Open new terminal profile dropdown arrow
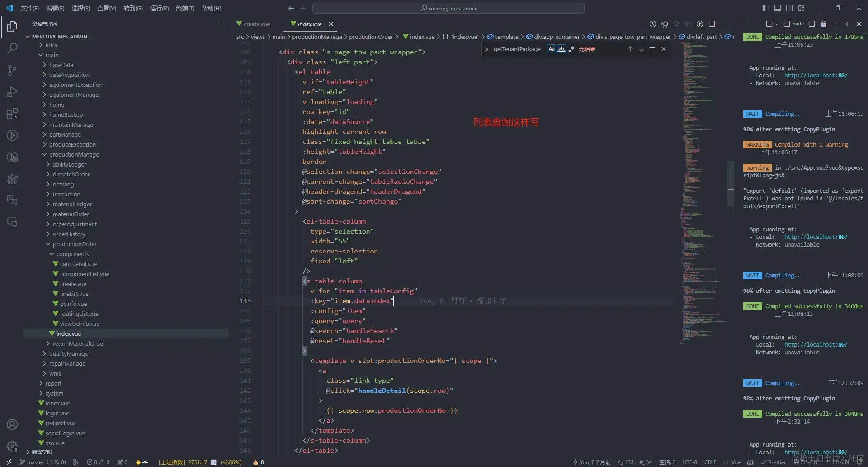Image resolution: width=868 pixels, height=467 pixels. point(777,24)
